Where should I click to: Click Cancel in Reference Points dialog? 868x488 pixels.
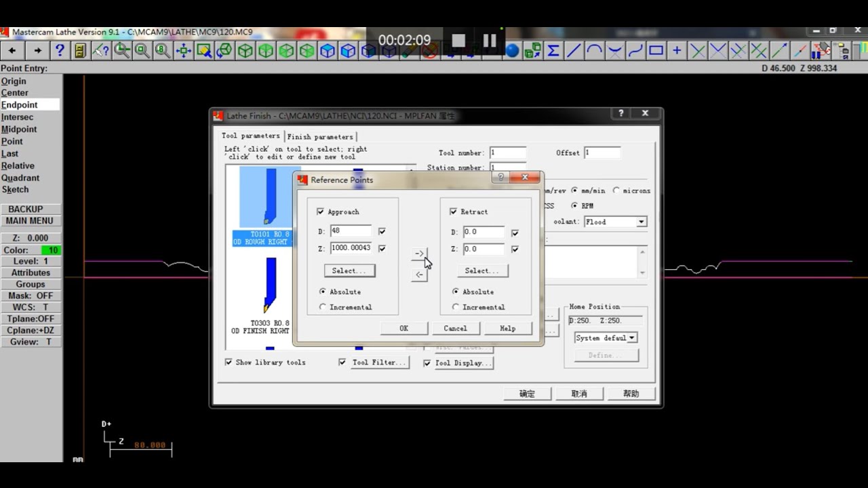[x=455, y=328]
